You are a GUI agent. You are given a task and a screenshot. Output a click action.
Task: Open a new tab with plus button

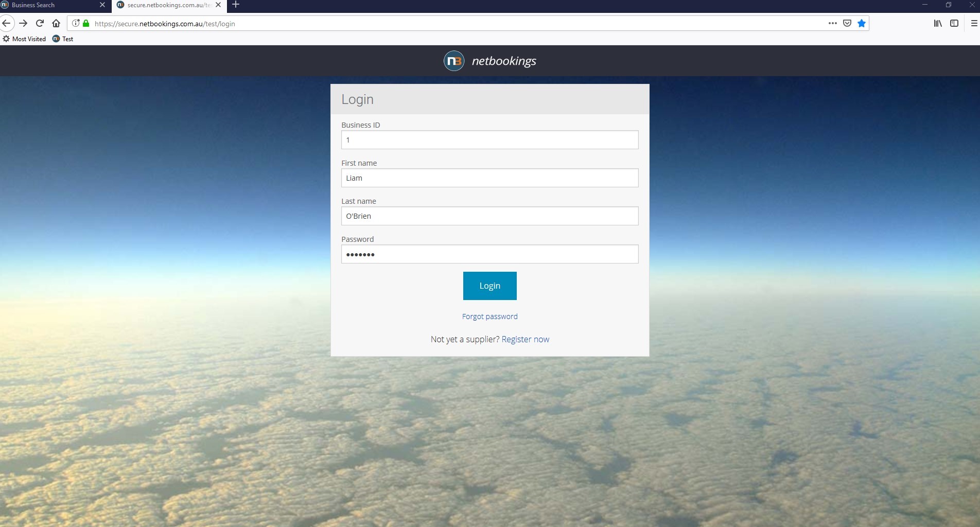(x=236, y=5)
